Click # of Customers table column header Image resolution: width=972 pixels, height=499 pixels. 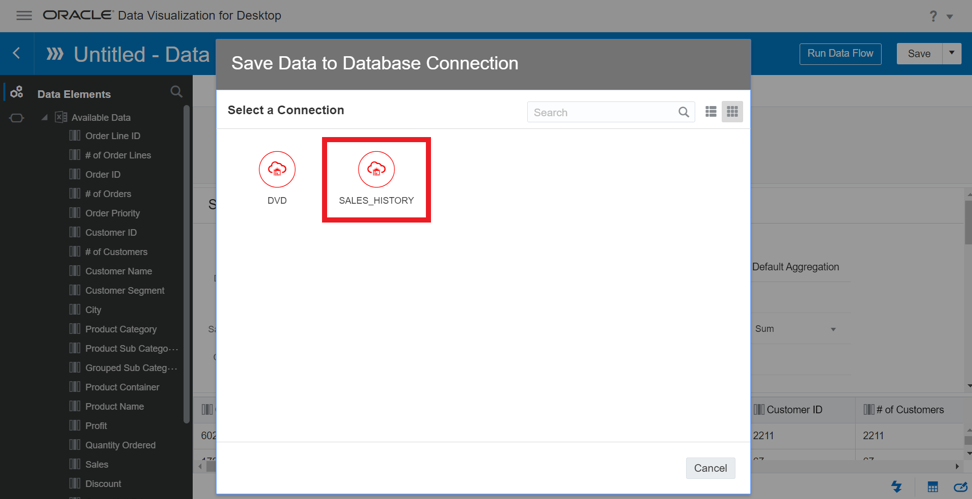pyautogui.click(x=904, y=409)
